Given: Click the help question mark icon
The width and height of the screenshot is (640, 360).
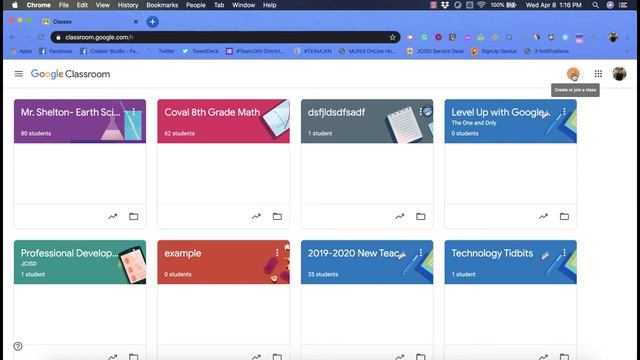Looking at the screenshot, I should coord(18,346).
